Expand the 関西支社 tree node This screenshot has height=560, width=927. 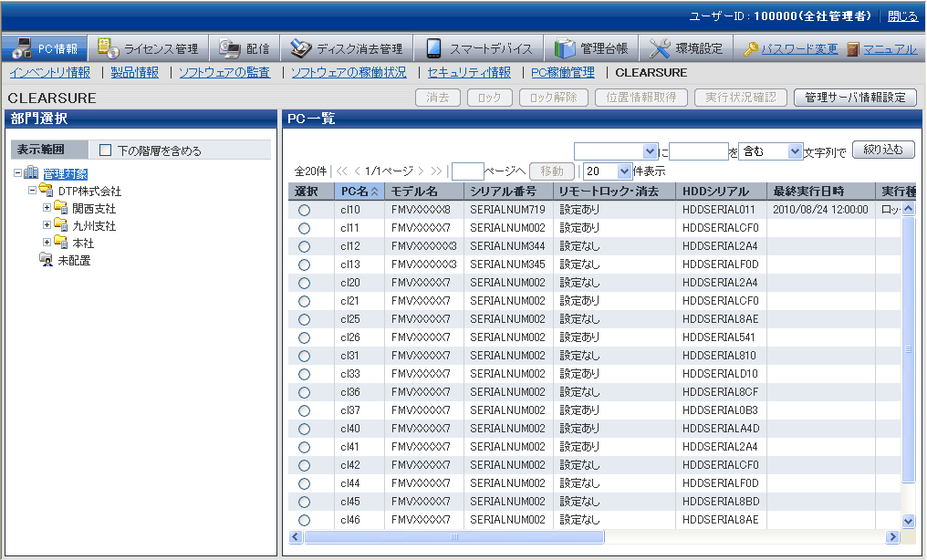click(47, 207)
